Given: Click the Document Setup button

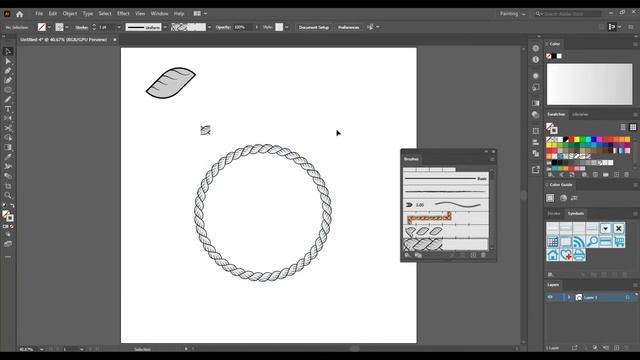Looking at the screenshot, I should (x=313, y=27).
